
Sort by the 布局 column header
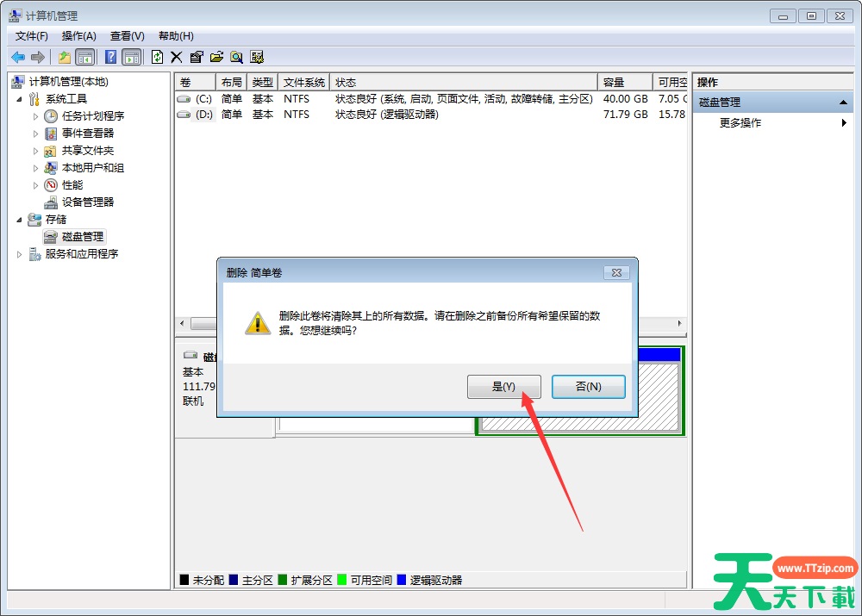click(231, 83)
